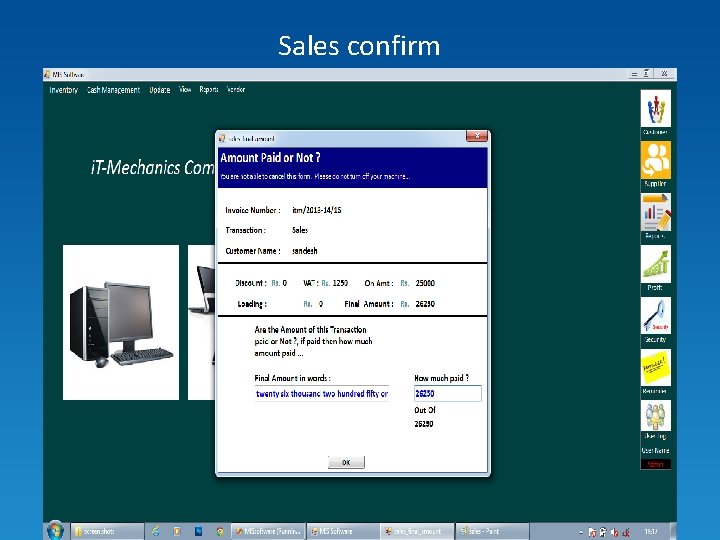Open the Reports chart icon in sidebar

656,212
